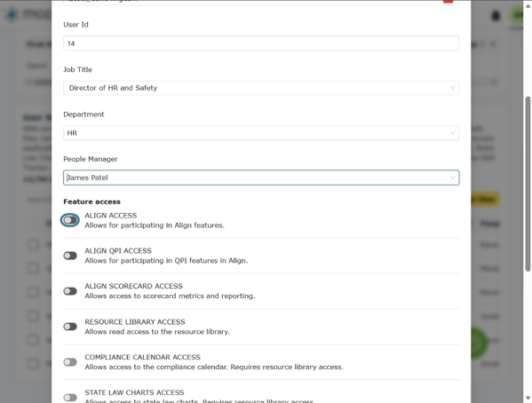Screen dimensions: 532x403
Task: Click the 'COMPLIANCE CALENDAR ACCESS' label text
Action: [x=142, y=357]
